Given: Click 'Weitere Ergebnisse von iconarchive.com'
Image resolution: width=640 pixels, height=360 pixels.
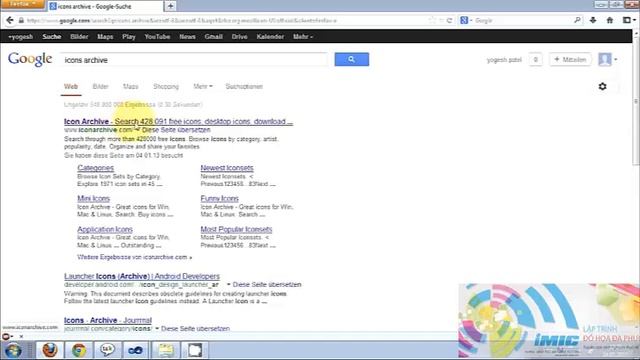Looking at the screenshot, I should 134,257.
